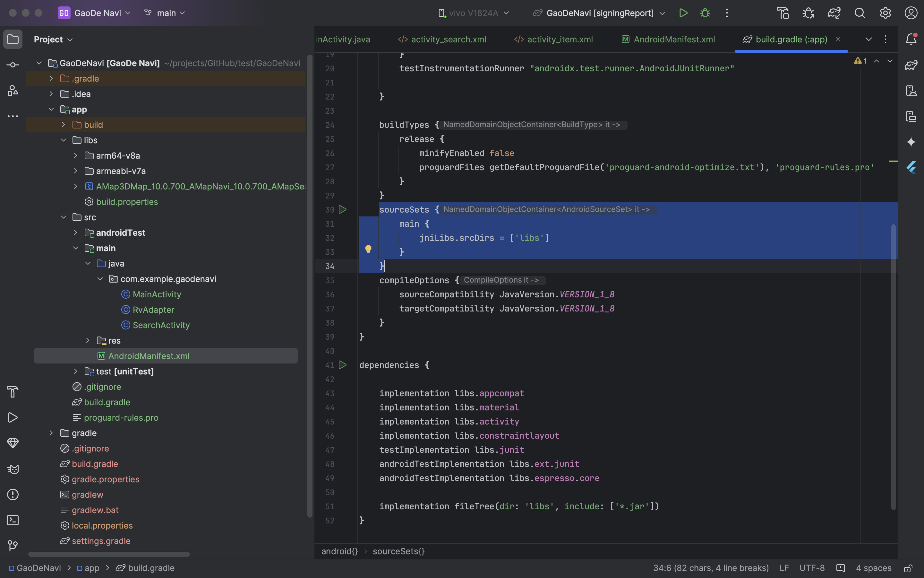Open the gem-shaped tool window icon

pyautogui.click(x=13, y=443)
